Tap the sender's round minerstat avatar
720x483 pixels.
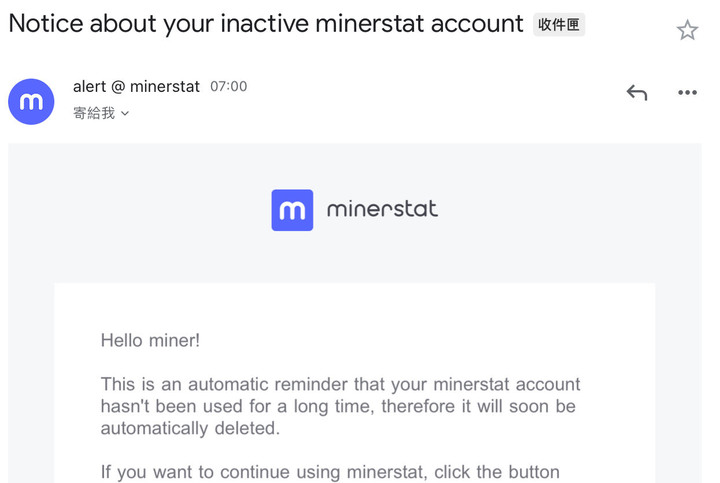coord(31,101)
